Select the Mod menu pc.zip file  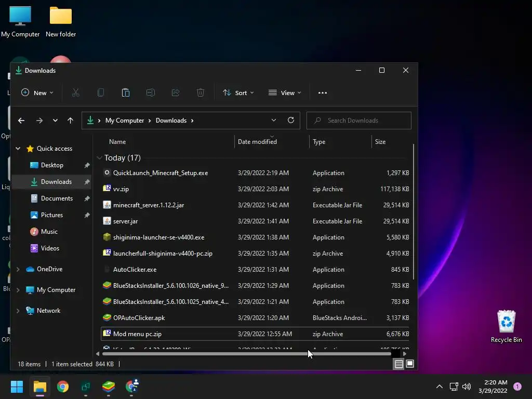(x=256, y=334)
